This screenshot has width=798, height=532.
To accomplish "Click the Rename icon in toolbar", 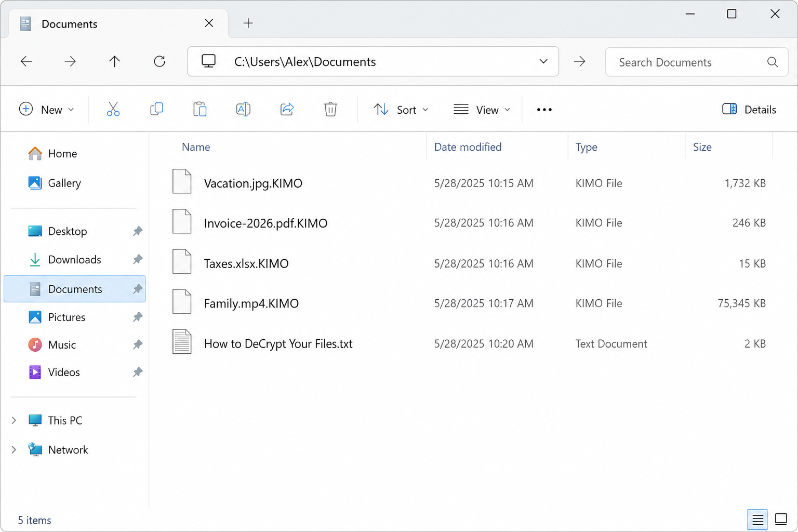I will point(243,109).
